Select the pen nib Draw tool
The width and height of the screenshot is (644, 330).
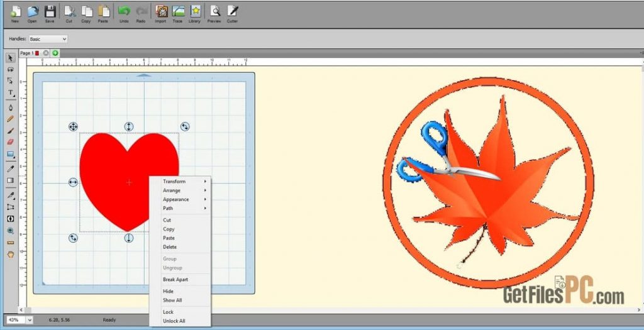point(11,107)
